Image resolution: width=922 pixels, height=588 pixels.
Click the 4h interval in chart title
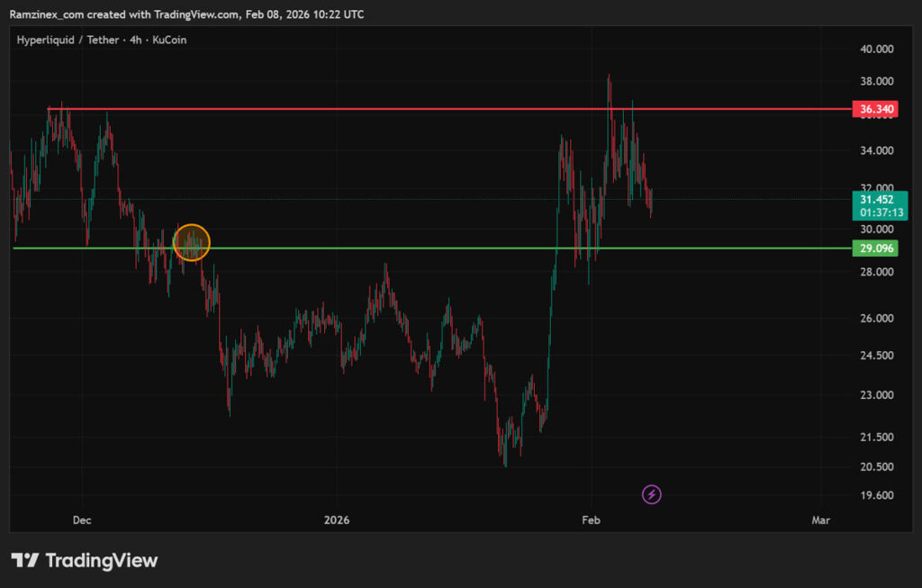[x=134, y=40]
